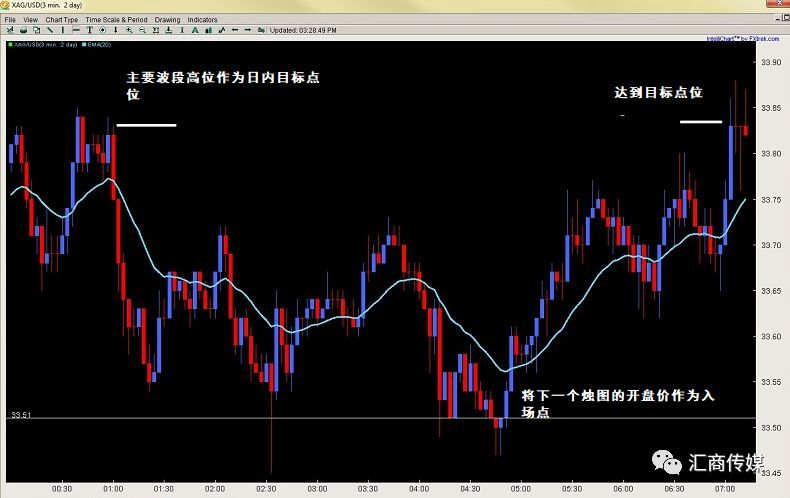Click the XAG/USD(3 min. 2 day) legend label

(x=45, y=45)
